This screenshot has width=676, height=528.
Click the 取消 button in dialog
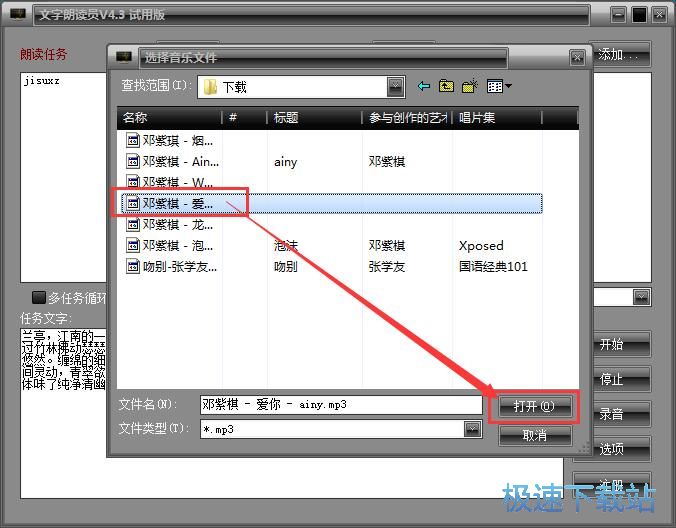click(x=535, y=435)
